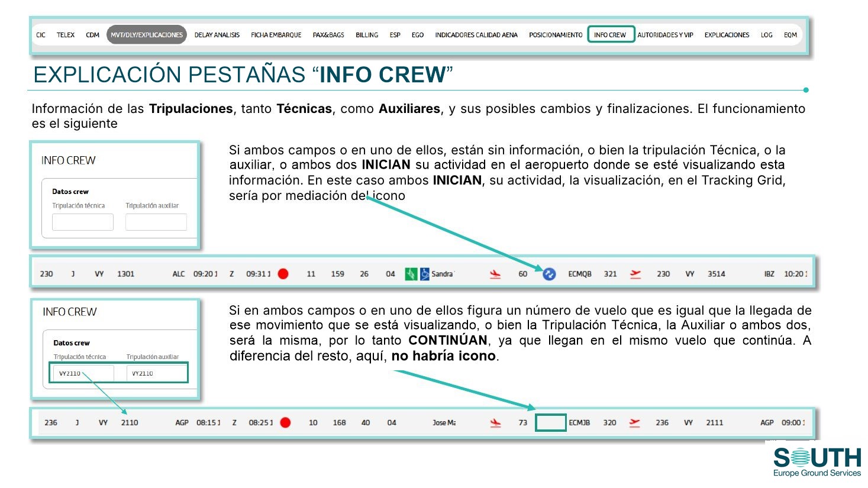Click the red status dot in the VY 1301 row
Viewport: 868px width, 488px height.
(283, 274)
